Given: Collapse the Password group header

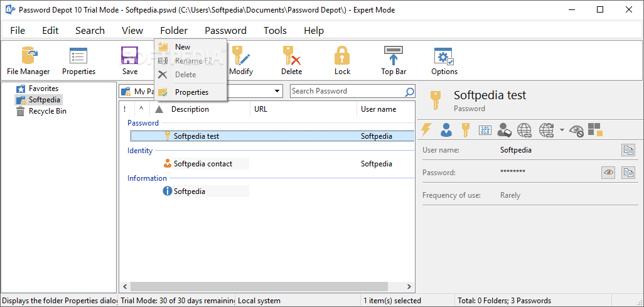Looking at the screenshot, I should click(x=143, y=123).
